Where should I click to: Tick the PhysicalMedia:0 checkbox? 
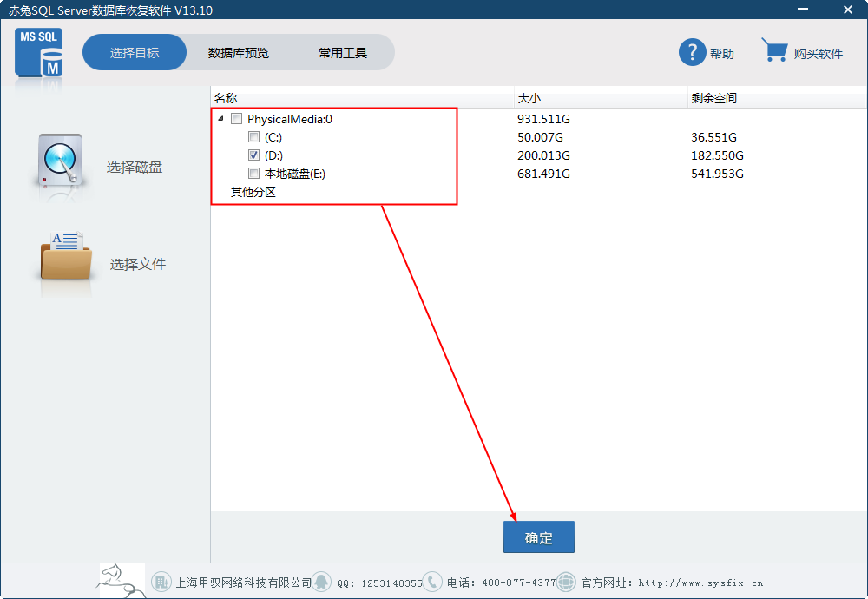click(x=237, y=118)
